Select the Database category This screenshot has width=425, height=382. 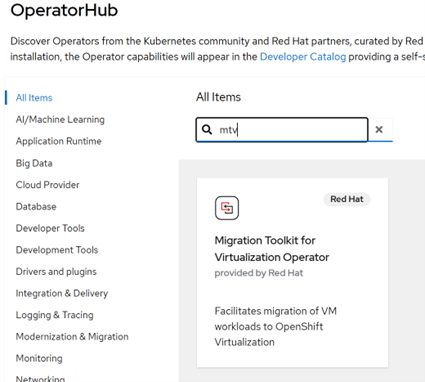[x=36, y=206]
